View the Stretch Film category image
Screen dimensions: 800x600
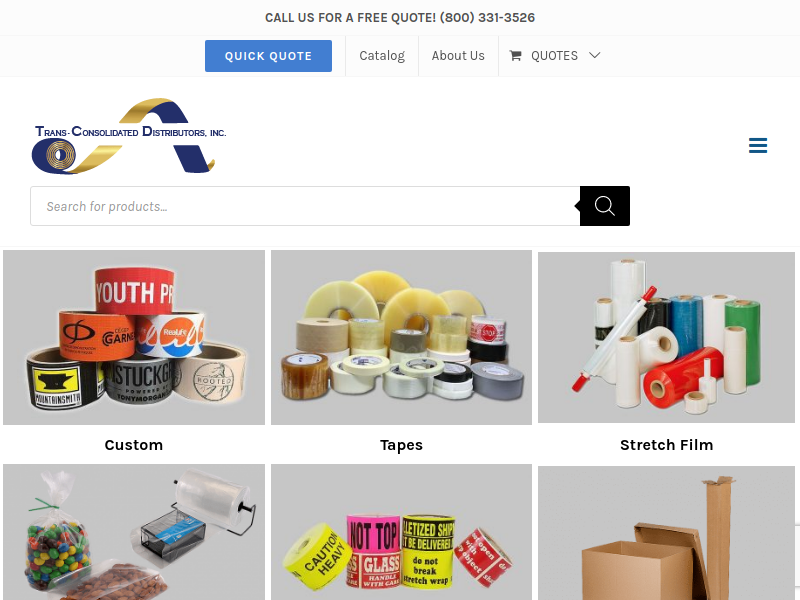coord(666,337)
